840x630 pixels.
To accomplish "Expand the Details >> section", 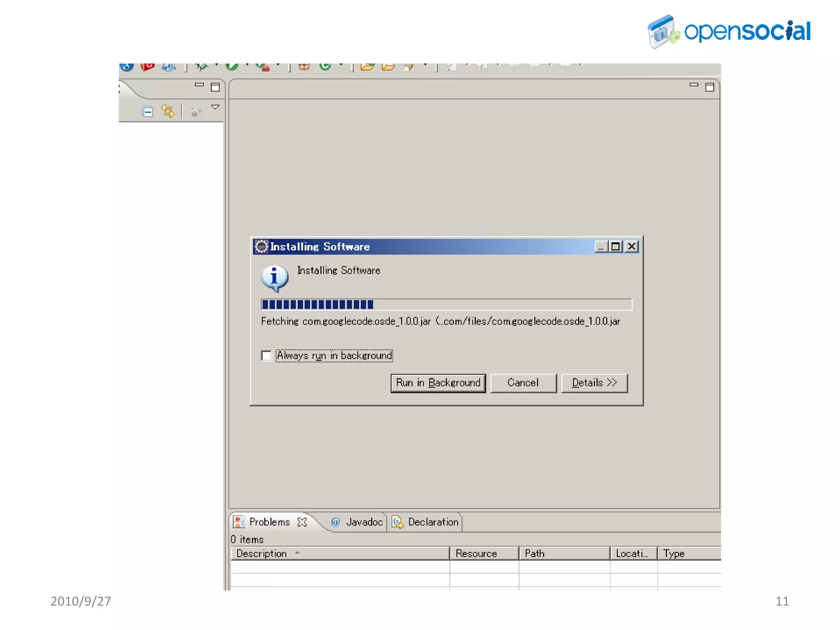I will (x=594, y=383).
